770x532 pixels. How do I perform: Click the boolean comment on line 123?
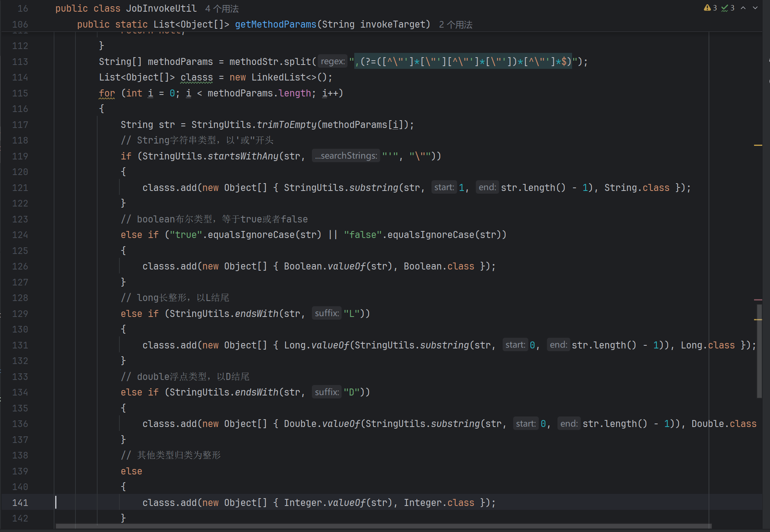pyautogui.click(x=214, y=219)
